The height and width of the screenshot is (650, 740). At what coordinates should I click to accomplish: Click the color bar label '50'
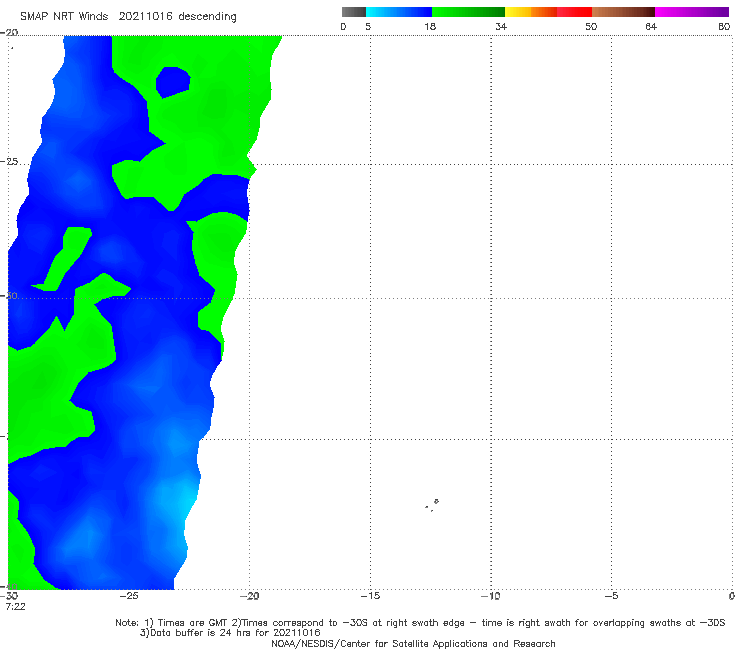pyautogui.click(x=591, y=27)
